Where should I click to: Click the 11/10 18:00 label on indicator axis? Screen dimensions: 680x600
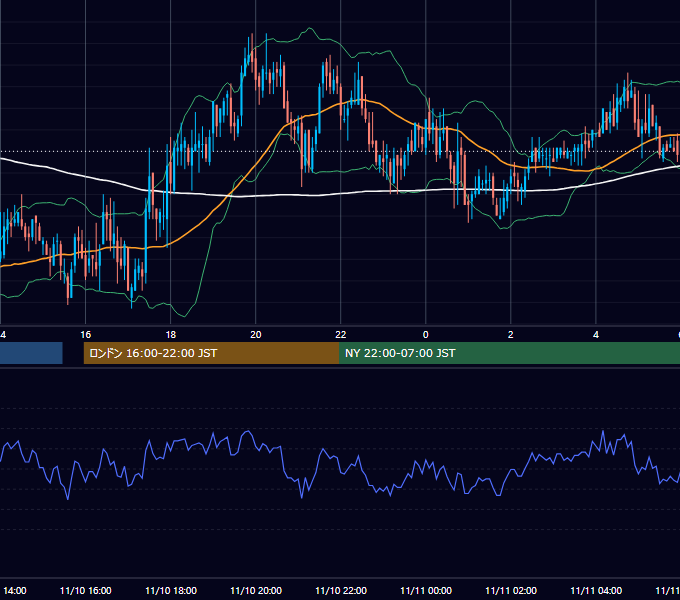coord(171,590)
